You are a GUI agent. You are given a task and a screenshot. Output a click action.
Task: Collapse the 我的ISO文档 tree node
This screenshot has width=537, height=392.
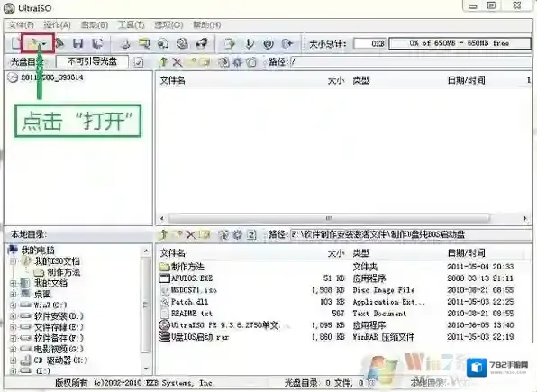click(x=13, y=261)
